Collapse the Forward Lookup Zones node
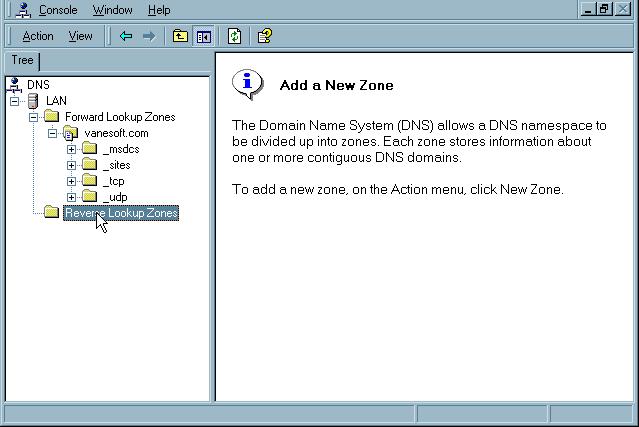This screenshot has width=639, height=427. (33, 117)
